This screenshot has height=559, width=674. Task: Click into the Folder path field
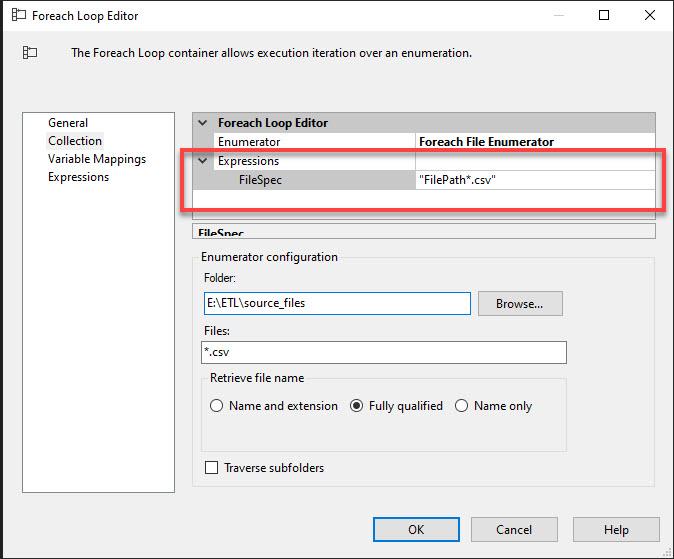click(336, 303)
